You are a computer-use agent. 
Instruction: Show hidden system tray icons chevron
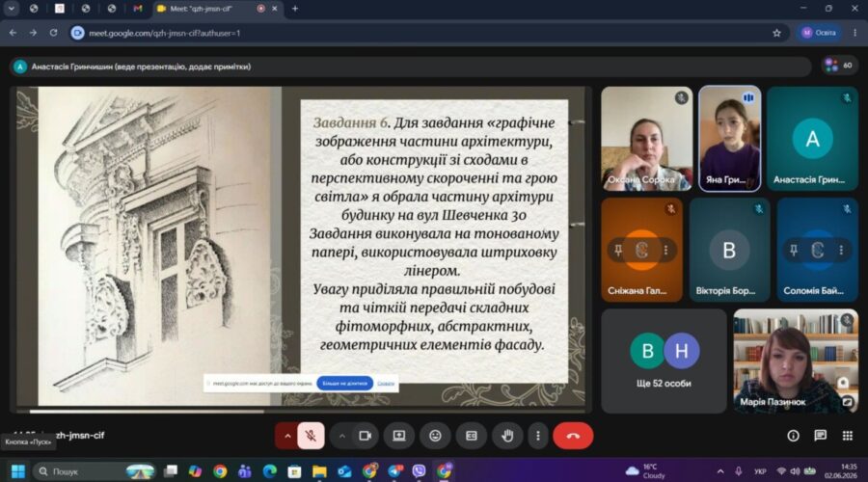tap(720, 471)
